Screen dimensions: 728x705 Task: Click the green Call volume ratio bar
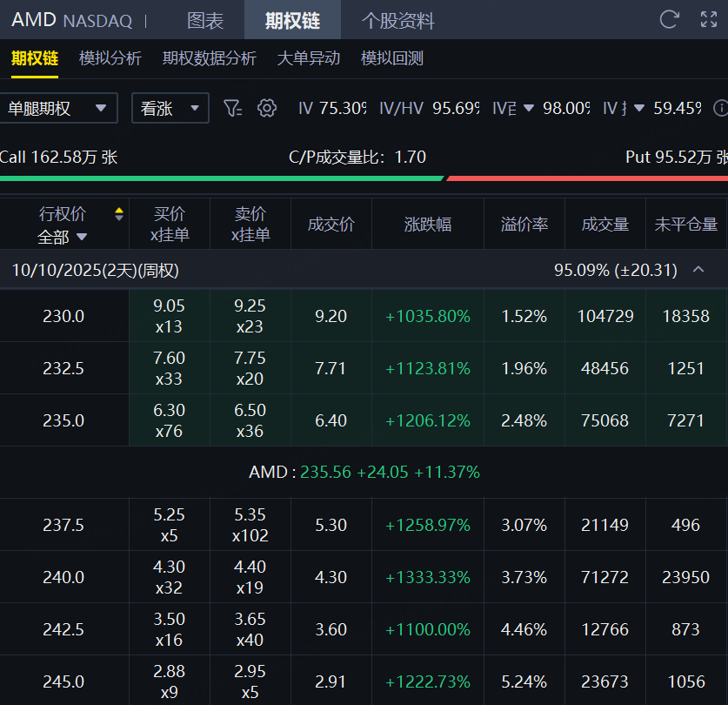tap(222, 178)
